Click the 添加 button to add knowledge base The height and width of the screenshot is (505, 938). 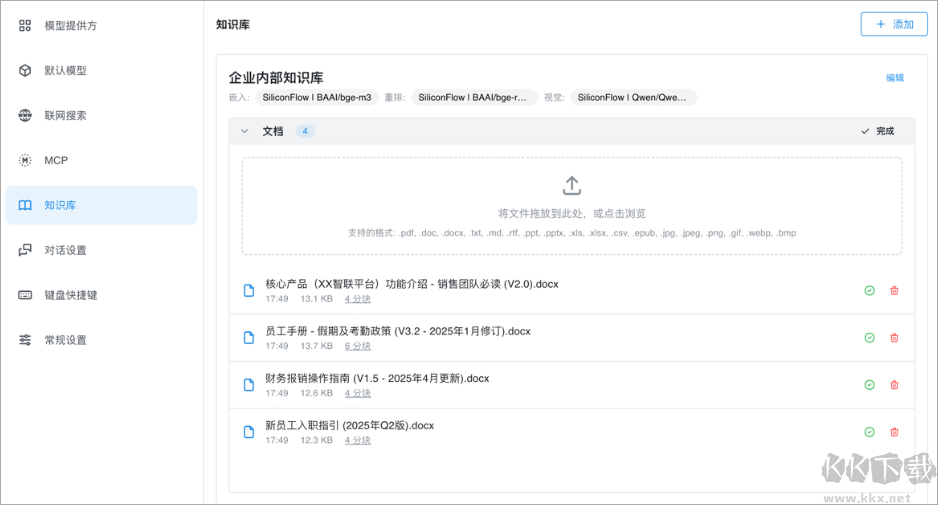tap(894, 24)
